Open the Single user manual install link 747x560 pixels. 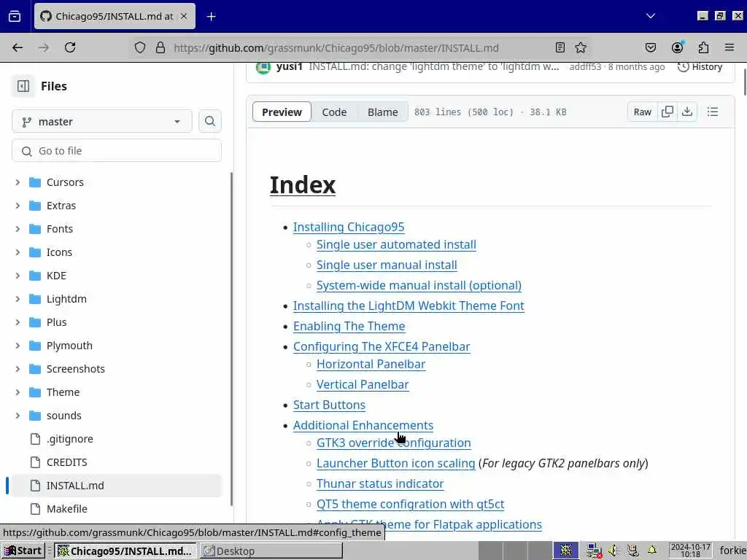click(387, 265)
